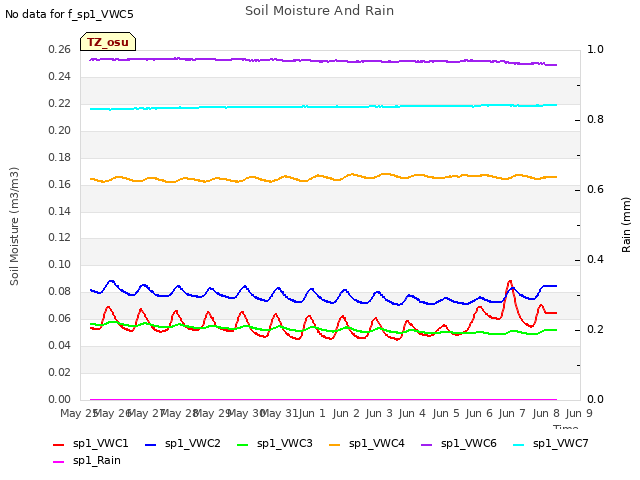
Task: Click the 0.02 left axis value
Action: pos(60,372)
